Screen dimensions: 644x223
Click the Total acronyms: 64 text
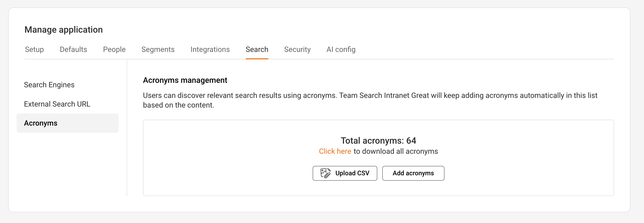click(x=378, y=140)
